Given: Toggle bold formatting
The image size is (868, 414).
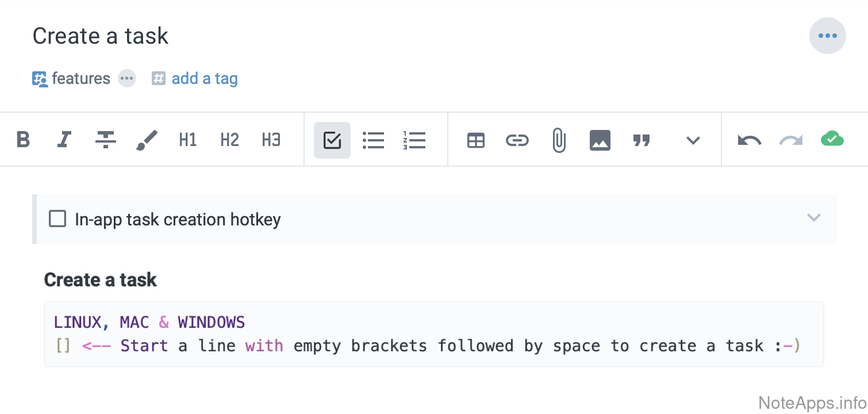Looking at the screenshot, I should (x=23, y=140).
